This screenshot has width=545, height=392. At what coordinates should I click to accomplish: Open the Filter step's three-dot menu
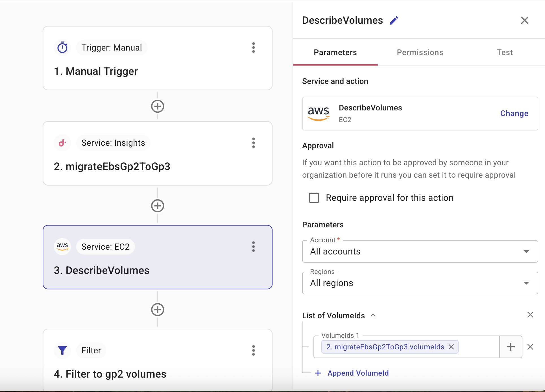coord(253,350)
